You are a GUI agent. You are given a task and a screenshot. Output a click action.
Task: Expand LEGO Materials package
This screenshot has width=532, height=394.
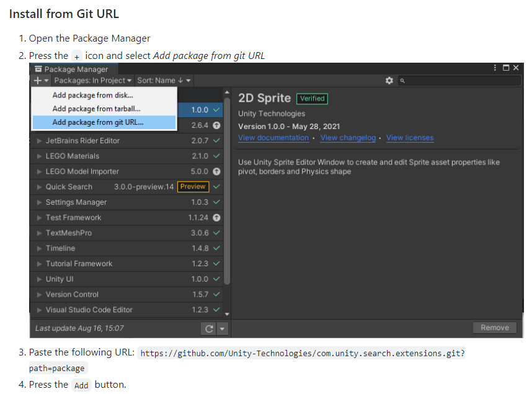(39, 156)
